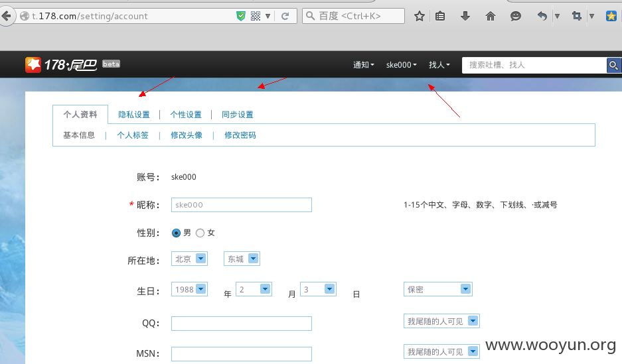Viewport: 622px width, 364px height.
Task: Open the 东城 district dropdown
Action: pyautogui.click(x=242, y=259)
